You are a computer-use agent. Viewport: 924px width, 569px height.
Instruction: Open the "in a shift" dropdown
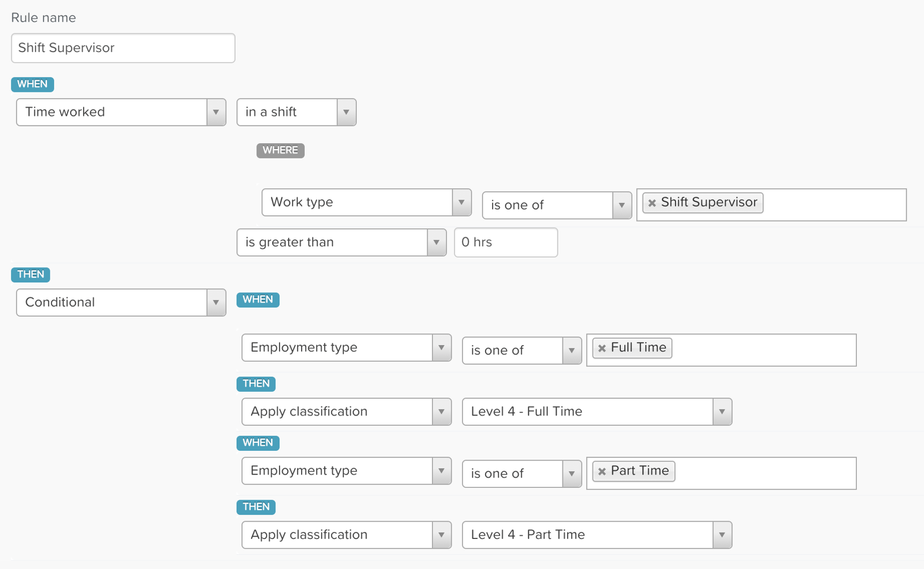346,112
